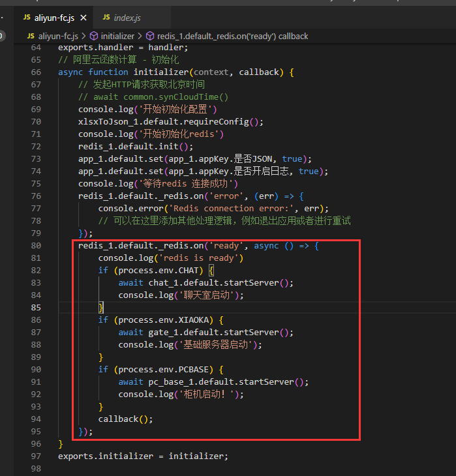Click '// await common.synCloudTime()' comment
Image resolution: width=456 pixels, height=476 pixels.
tap(153, 97)
